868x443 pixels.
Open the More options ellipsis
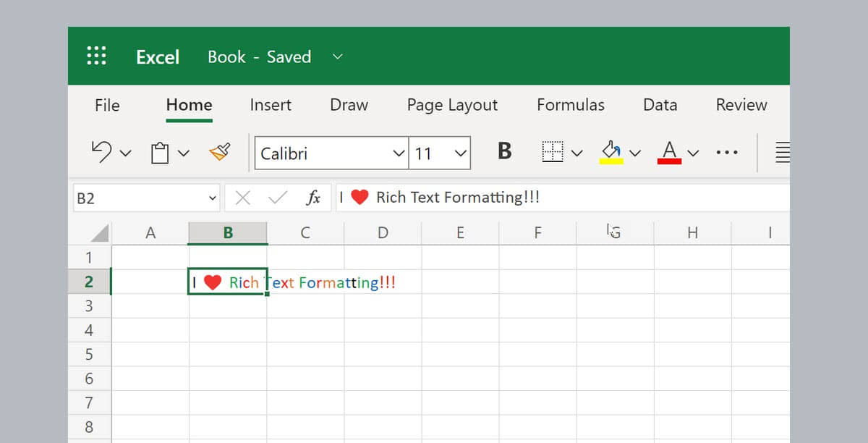pos(726,153)
